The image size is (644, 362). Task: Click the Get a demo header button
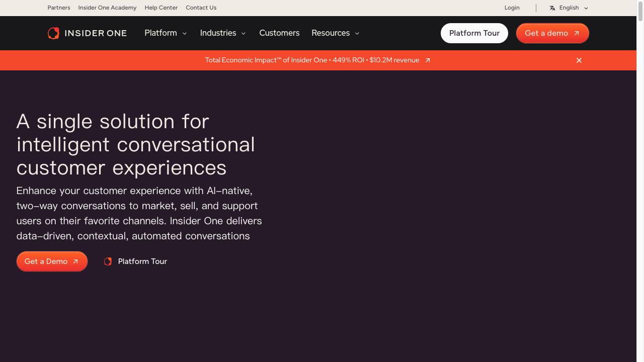click(552, 33)
